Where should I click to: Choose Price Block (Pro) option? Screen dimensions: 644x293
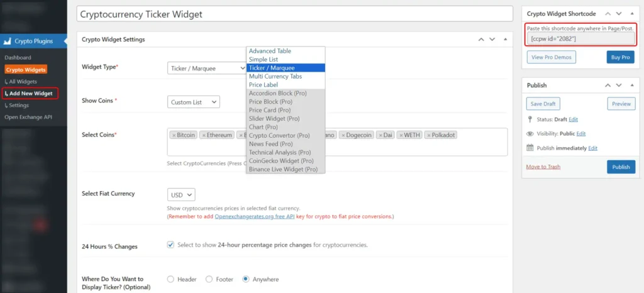point(286,101)
